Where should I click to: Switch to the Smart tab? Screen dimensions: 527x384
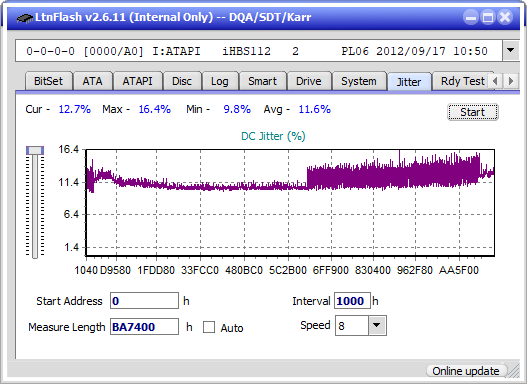(x=262, y=81)
